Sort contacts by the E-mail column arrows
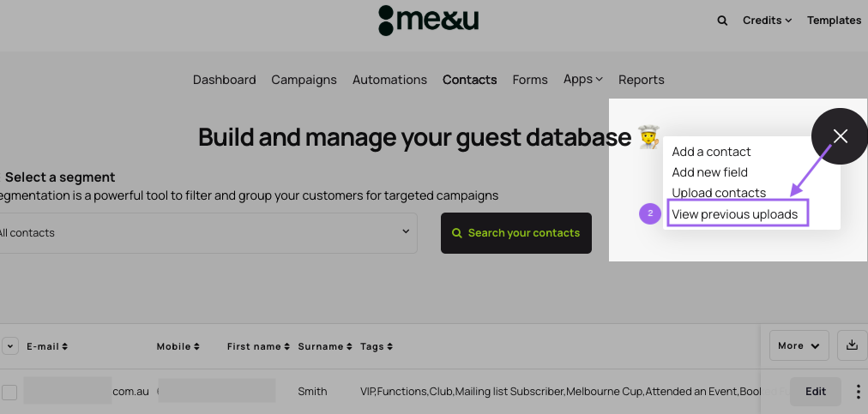Image resolution: width=868 pixels, height=414 pixels. click(x=65, y=347)
